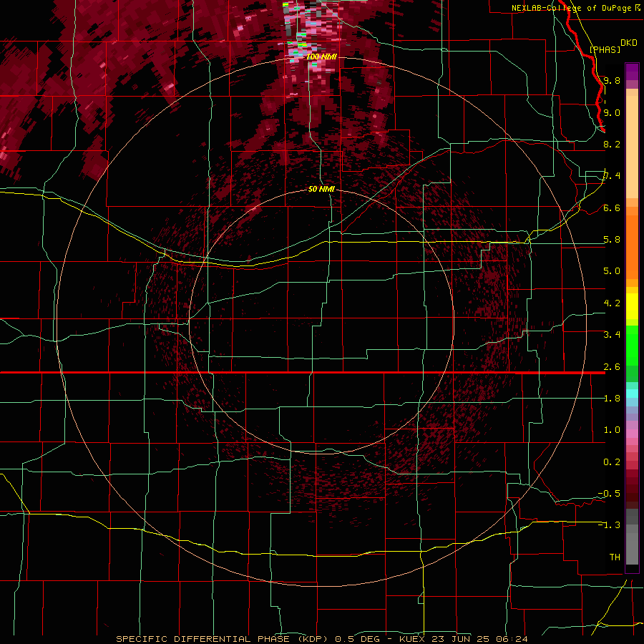Click the 0.5 DEG elevation text
Viewport: 644px width, 644px height.
tap(356, 639)
